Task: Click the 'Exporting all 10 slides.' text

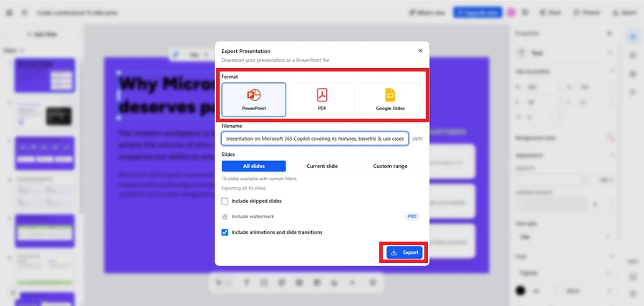Action: (244, 188)
